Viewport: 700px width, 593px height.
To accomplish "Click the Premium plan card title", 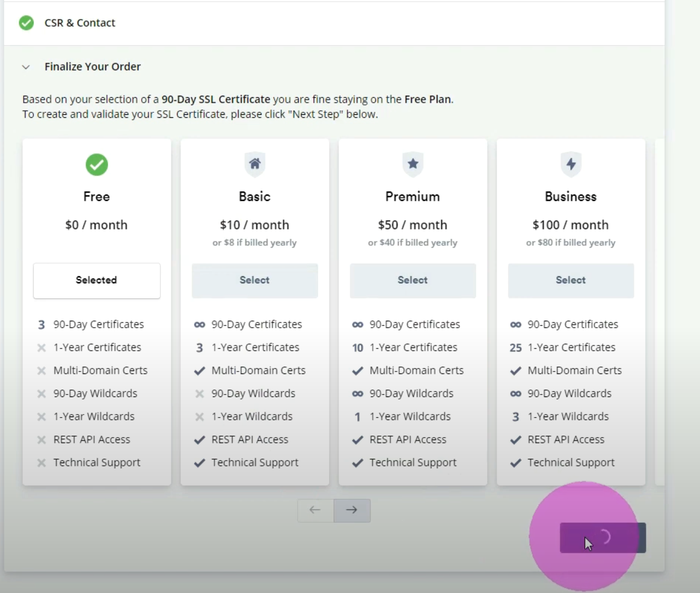I will [x=412, y=196].
